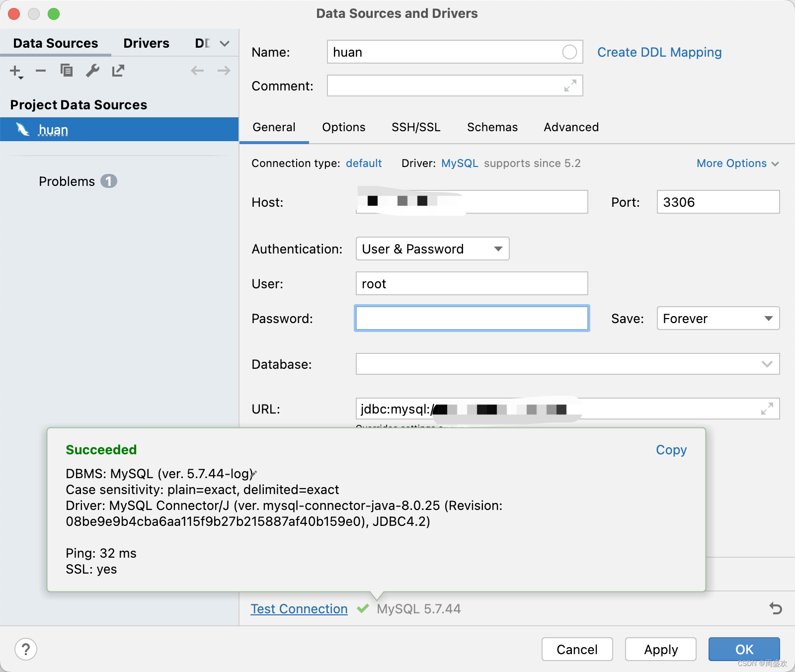Open the Authentication method dropdown
Image resolution: width=795 pixels, height=672 pixels.
pos(497,249)
